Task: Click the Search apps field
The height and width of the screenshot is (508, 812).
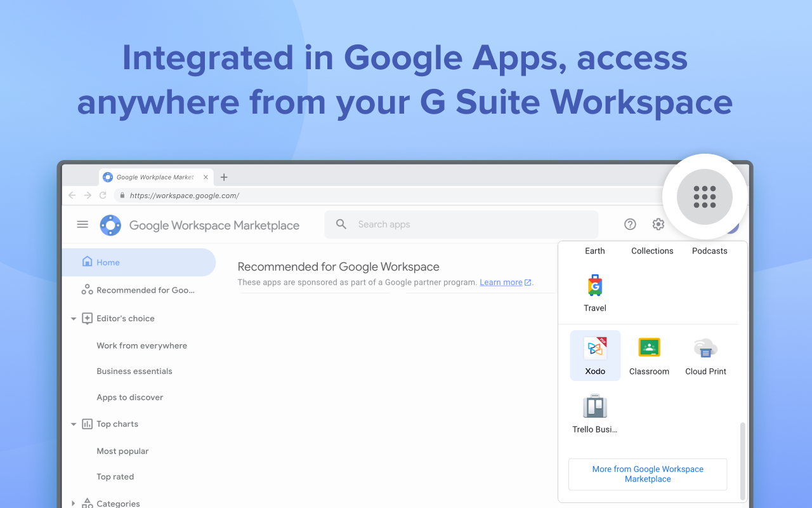Action: (x=469, y=224)
